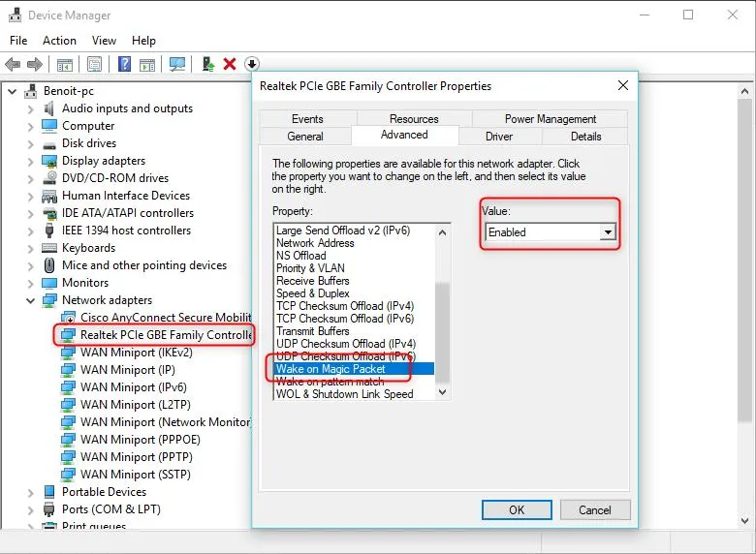Click the Show/Hide console tree icon

[x=65, y=64]
